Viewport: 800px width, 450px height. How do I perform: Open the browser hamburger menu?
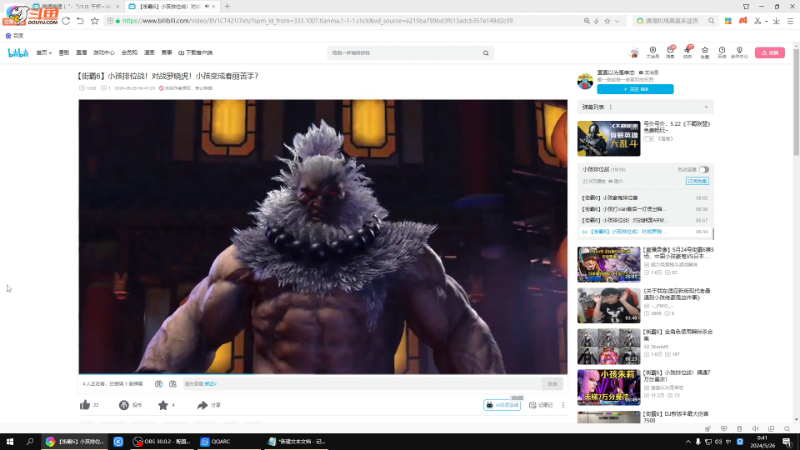click(x=790, y=21)
